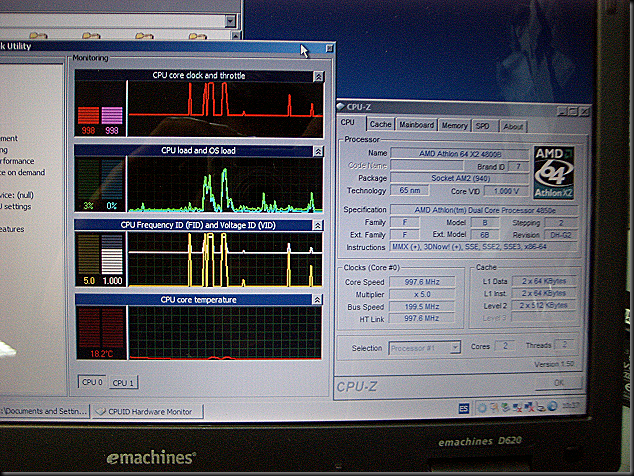Select the CPU 1 button

pyautogui.click(x=123, y=383)
